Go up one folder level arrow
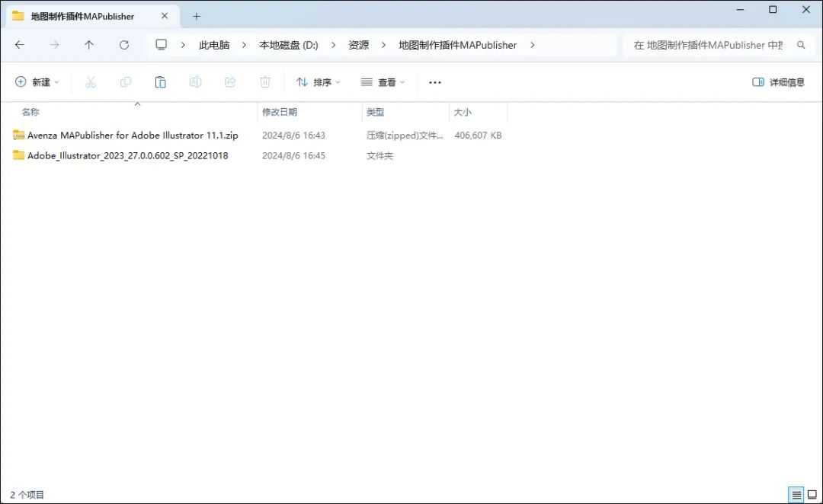The height and width of the screenshot is (504, 823). (88, 45)
